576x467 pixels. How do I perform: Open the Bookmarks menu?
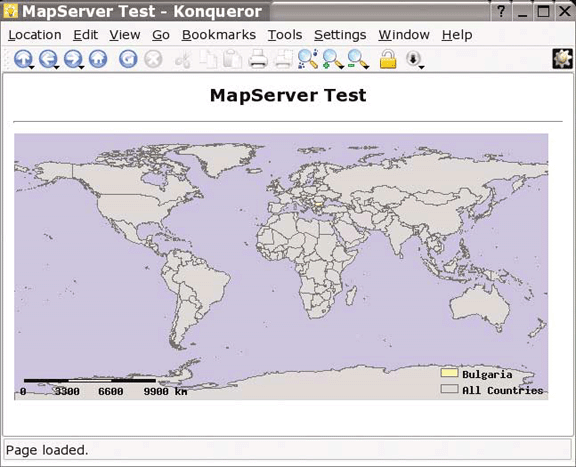219,35
